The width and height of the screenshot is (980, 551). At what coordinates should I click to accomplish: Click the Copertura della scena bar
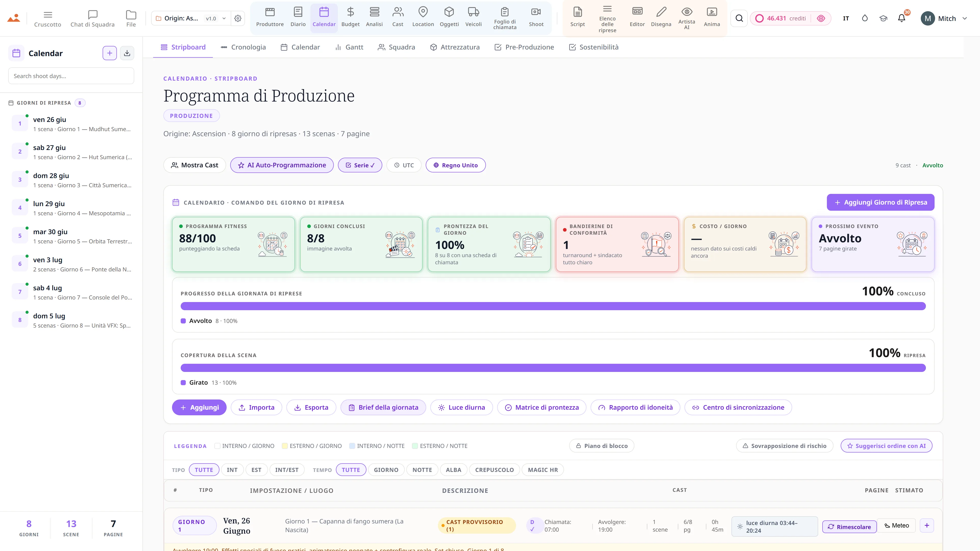[553, 368]
